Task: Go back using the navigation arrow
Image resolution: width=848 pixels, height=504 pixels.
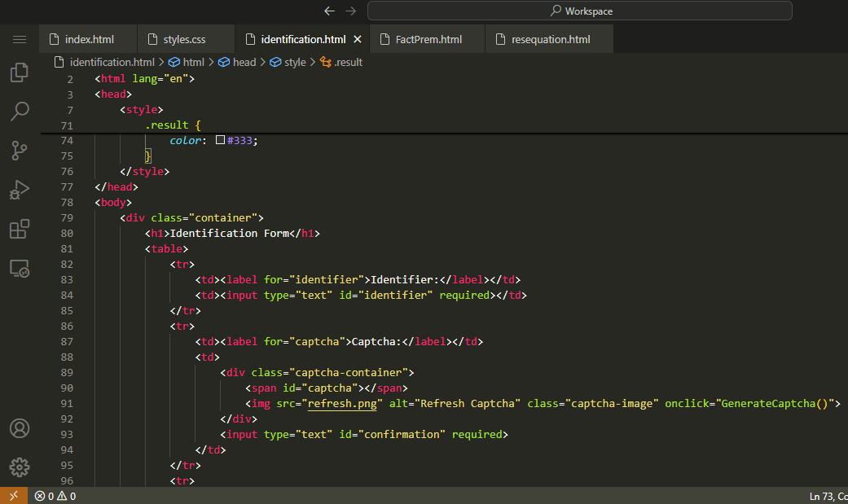Action: (x=329, y=11)
